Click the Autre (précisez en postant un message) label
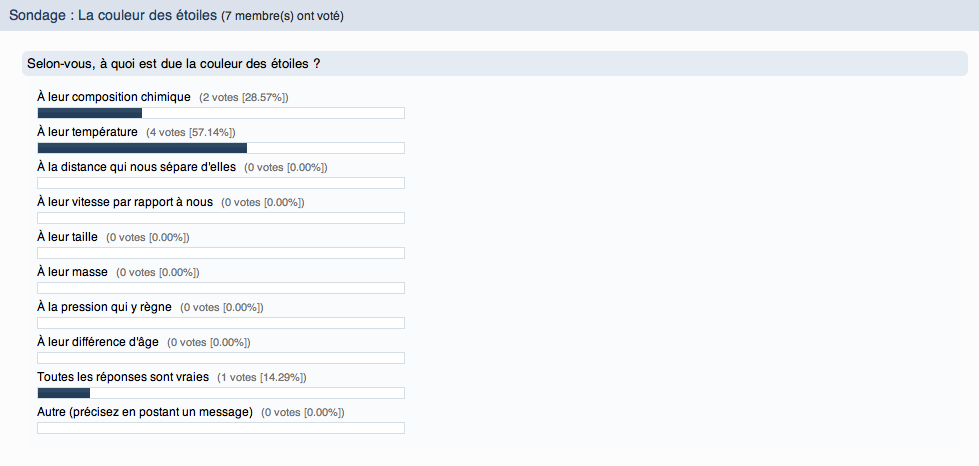 coord(144,412)
